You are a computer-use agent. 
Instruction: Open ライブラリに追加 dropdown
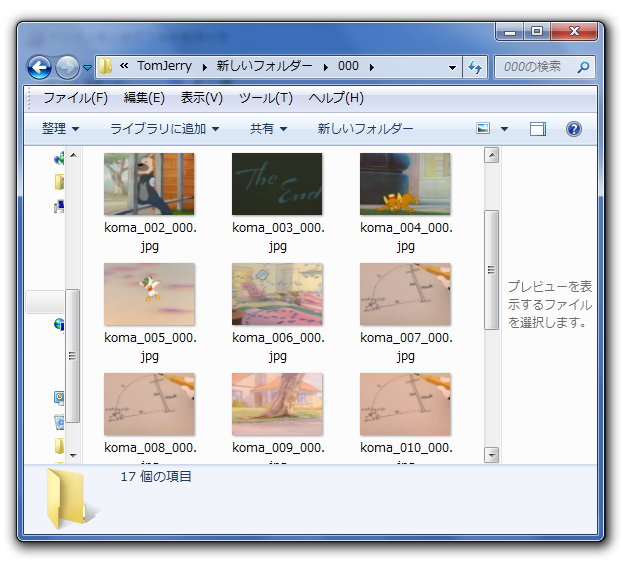[164, 129]
